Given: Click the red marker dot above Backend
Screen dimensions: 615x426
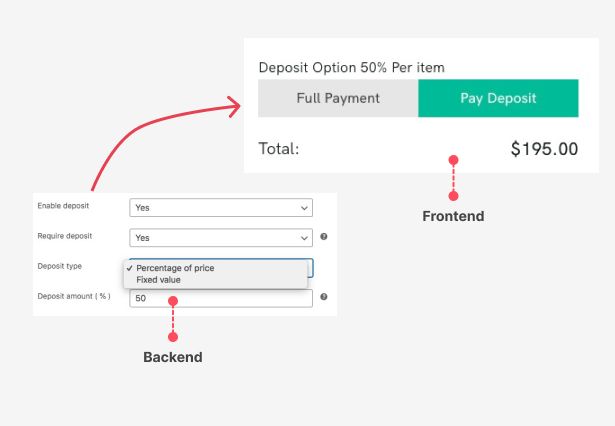Looking at the screenshot, I should click(x=173, y=300).
